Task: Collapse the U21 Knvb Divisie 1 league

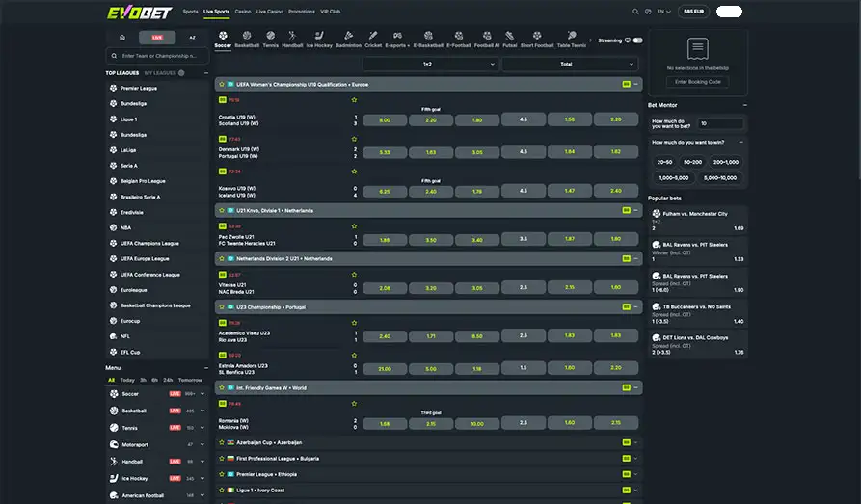Action: tap(635, 210)
